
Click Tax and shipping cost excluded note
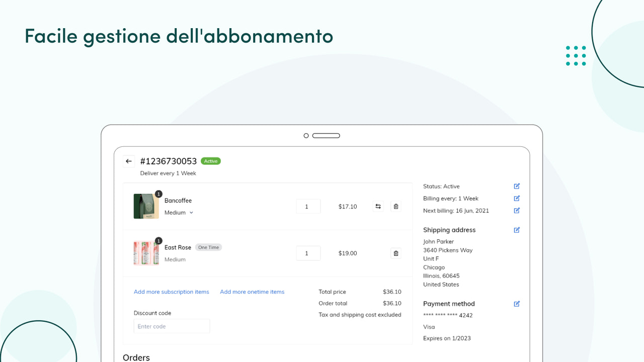coord(360,315)
